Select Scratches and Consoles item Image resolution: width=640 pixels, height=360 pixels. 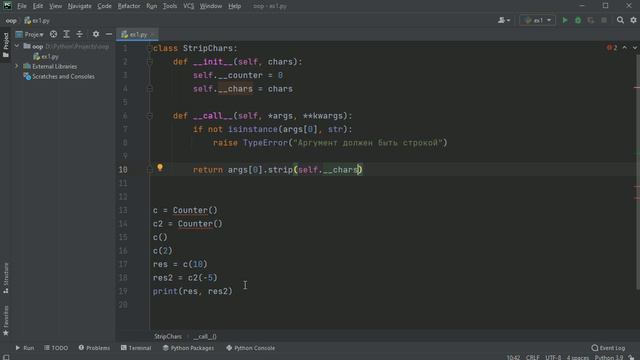pos(59,76)
